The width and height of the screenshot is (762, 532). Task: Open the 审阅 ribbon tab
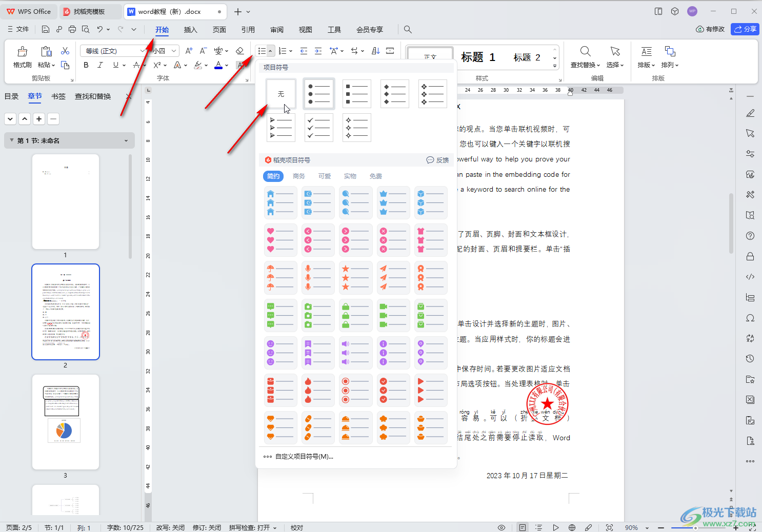coord(277,30)
